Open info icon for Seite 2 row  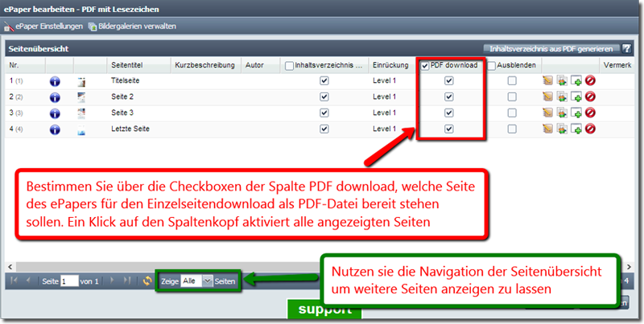pos(55,97)
